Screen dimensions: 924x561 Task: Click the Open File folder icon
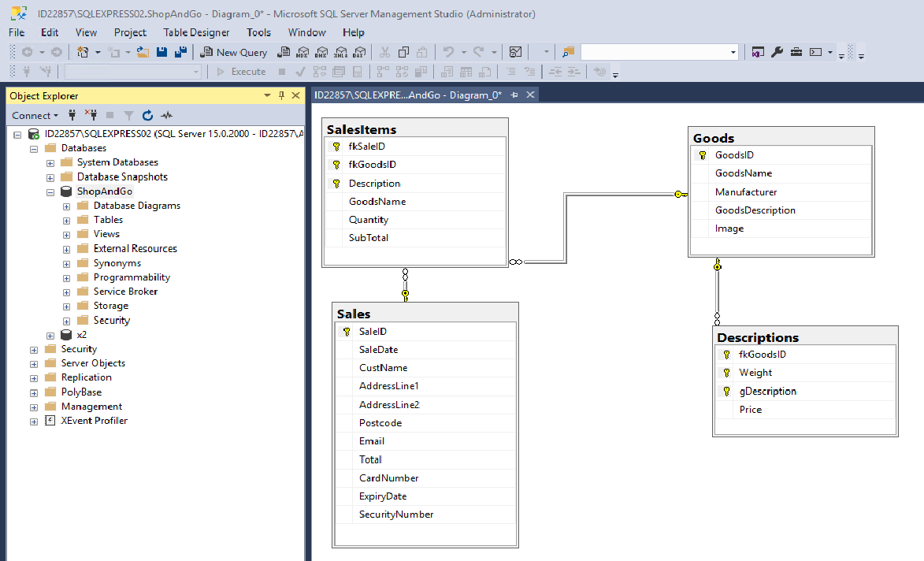[143, 52]
